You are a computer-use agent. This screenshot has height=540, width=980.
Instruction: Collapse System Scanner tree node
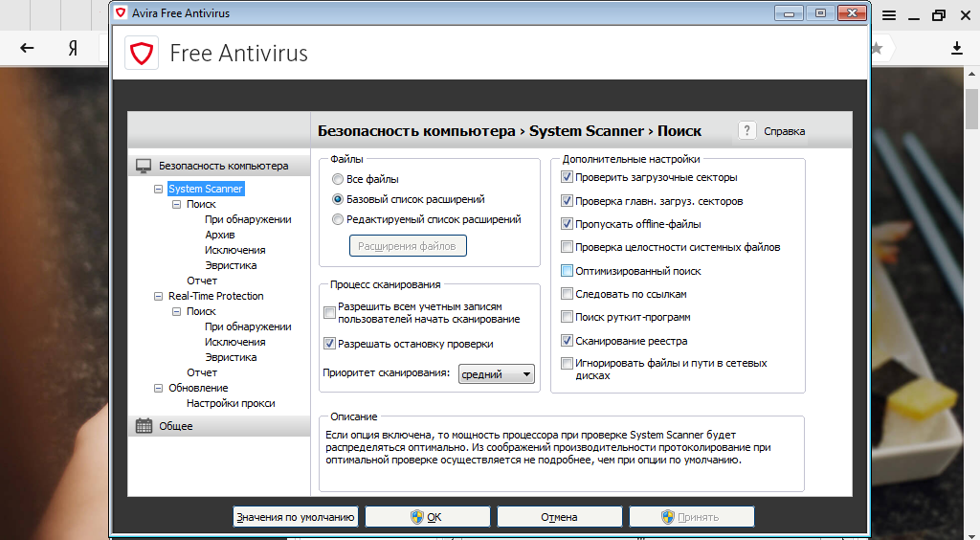[x=158, y=189]
